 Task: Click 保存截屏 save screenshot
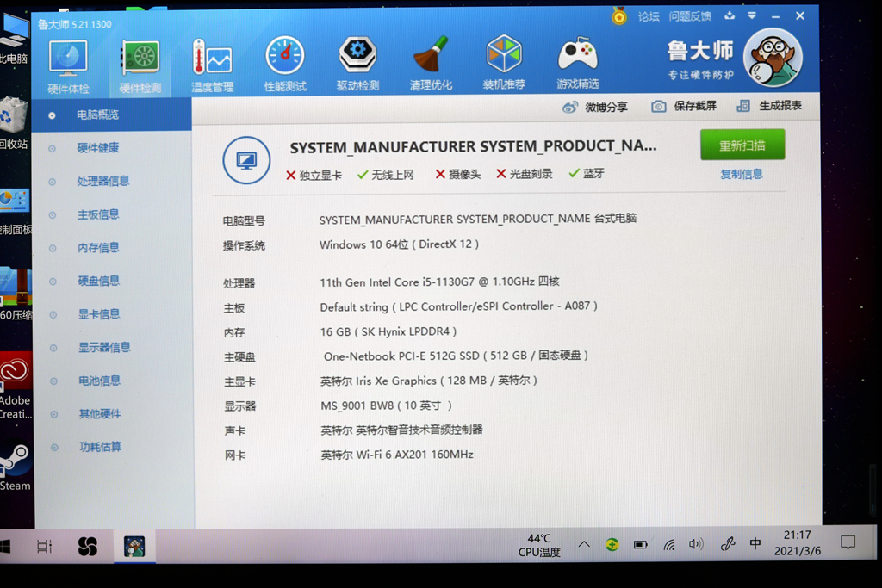(x=684, y=106)
